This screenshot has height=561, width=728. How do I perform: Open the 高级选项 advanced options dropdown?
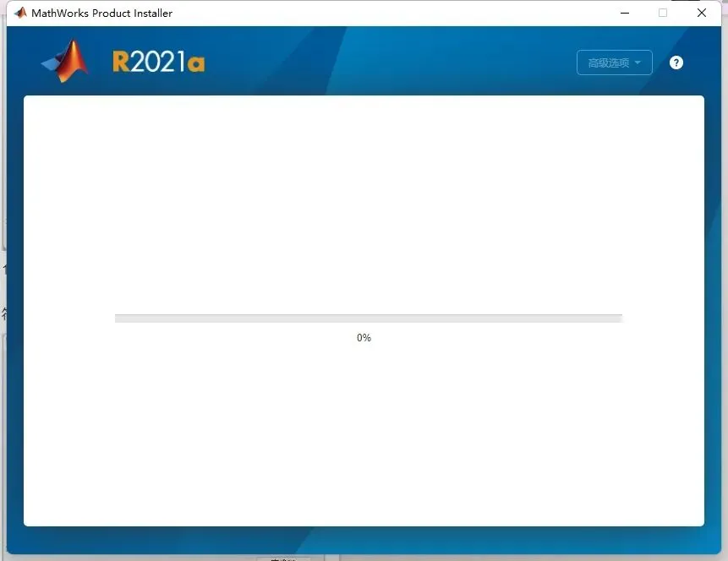point(614,63)
